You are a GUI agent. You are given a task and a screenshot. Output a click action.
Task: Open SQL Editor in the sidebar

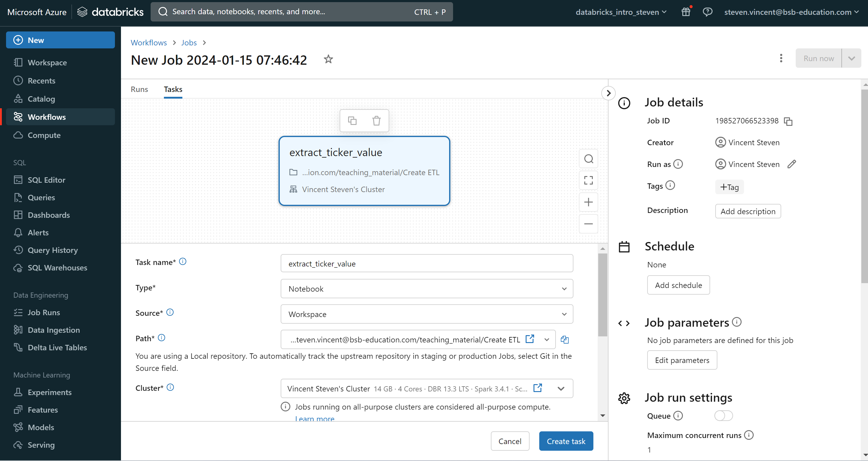pyautogui.click(x=60, y=180)
